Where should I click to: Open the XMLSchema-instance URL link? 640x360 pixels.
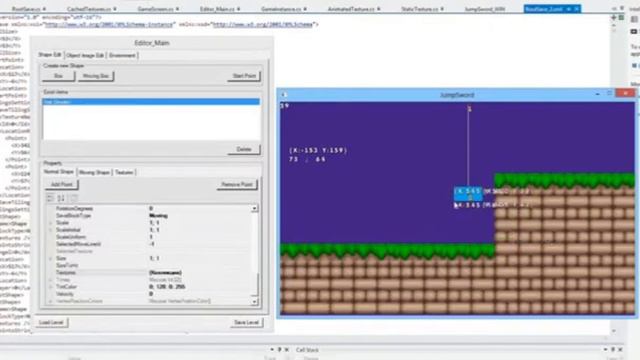(x=109, y=24)
